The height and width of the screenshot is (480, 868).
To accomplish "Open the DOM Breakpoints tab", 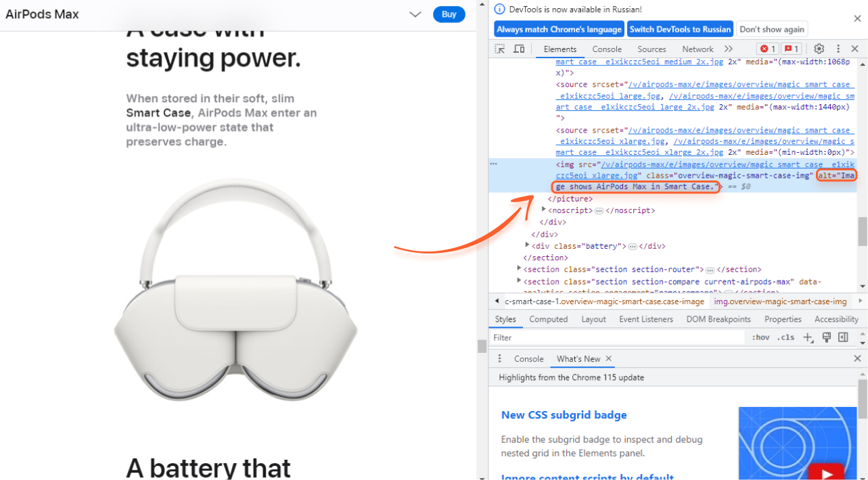I will pyautogui.click(x=718, y=319).
